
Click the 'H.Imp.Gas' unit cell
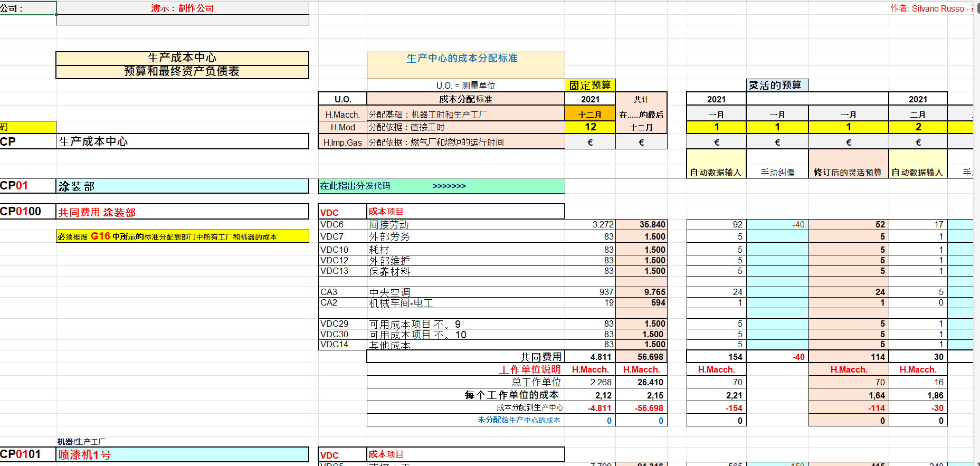pyautogui.click(x=342, y=142)
